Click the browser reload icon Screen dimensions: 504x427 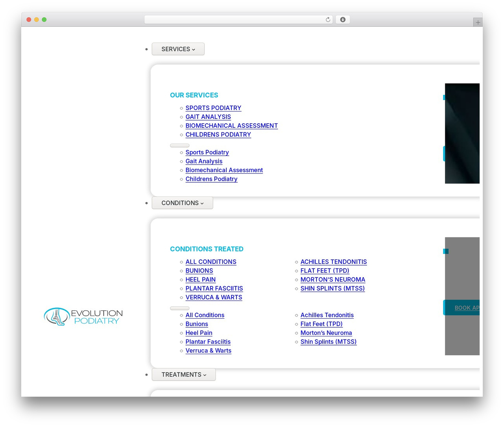click(328, 20)
